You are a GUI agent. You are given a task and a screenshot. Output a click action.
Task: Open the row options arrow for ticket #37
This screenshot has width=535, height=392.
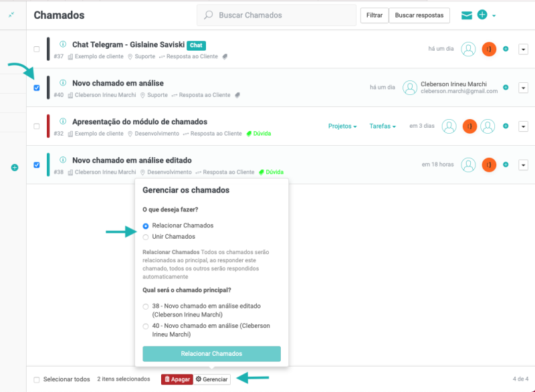point(523,49)
